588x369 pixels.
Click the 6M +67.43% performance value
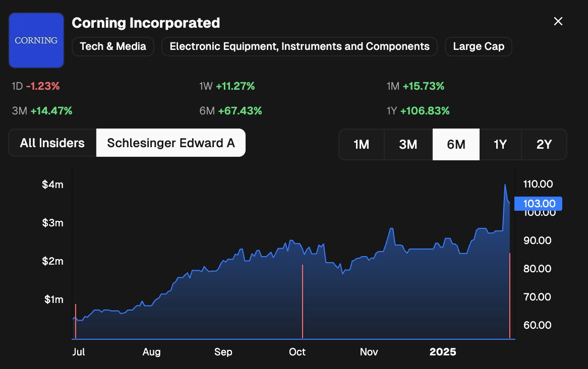230,111
